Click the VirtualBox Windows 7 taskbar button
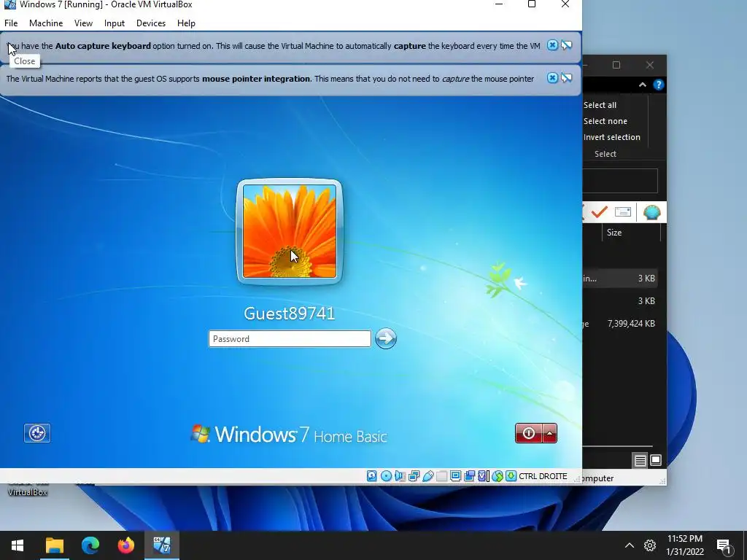The image size is (747, 560). pos(161,545)
